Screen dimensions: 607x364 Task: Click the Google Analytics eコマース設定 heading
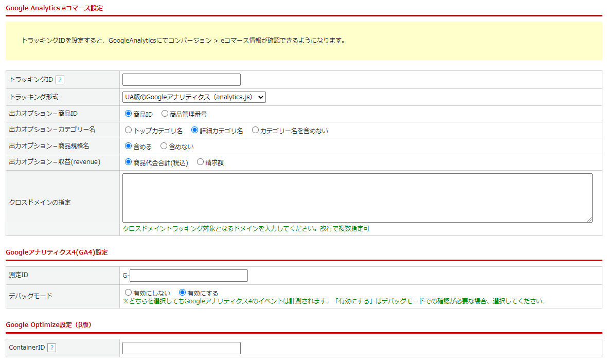click(54, 8)
